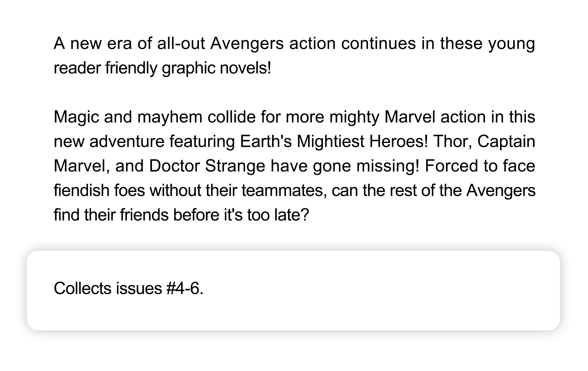Viewport: 588px width, 371px height.
Task: Click the word "Captain" ending the line
Action: click(506, 141)
